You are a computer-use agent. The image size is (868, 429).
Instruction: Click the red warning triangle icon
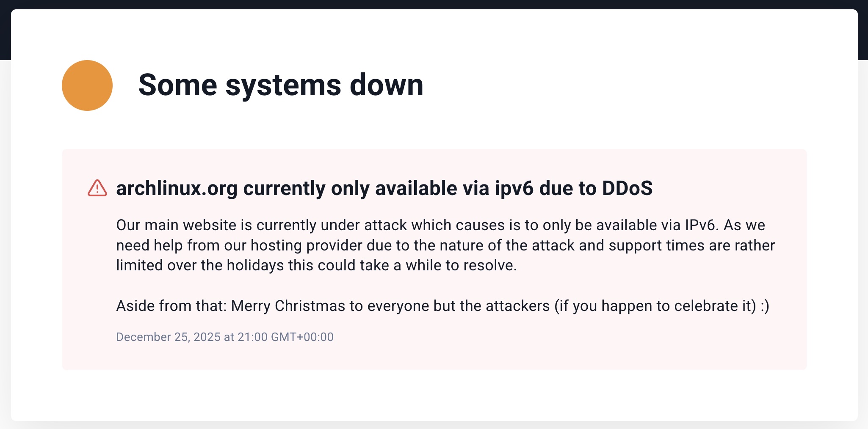click(x=97, y=188)
